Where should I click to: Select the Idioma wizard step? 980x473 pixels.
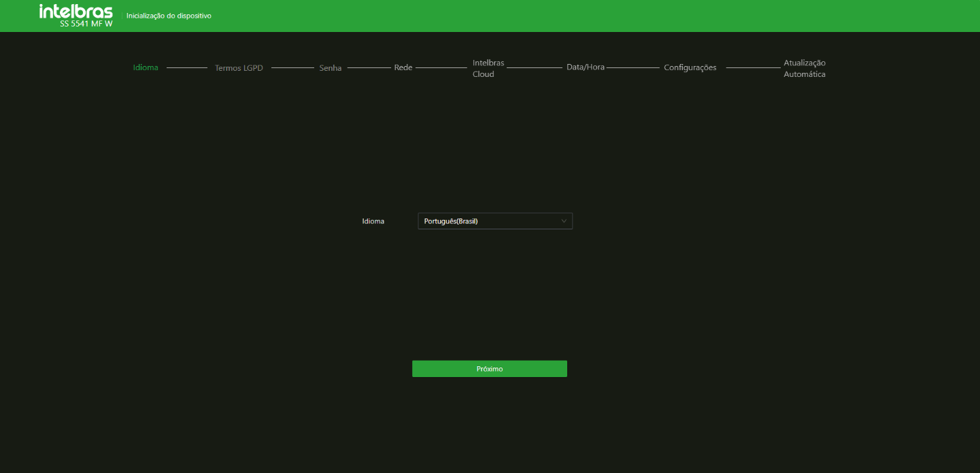[146, 67]
